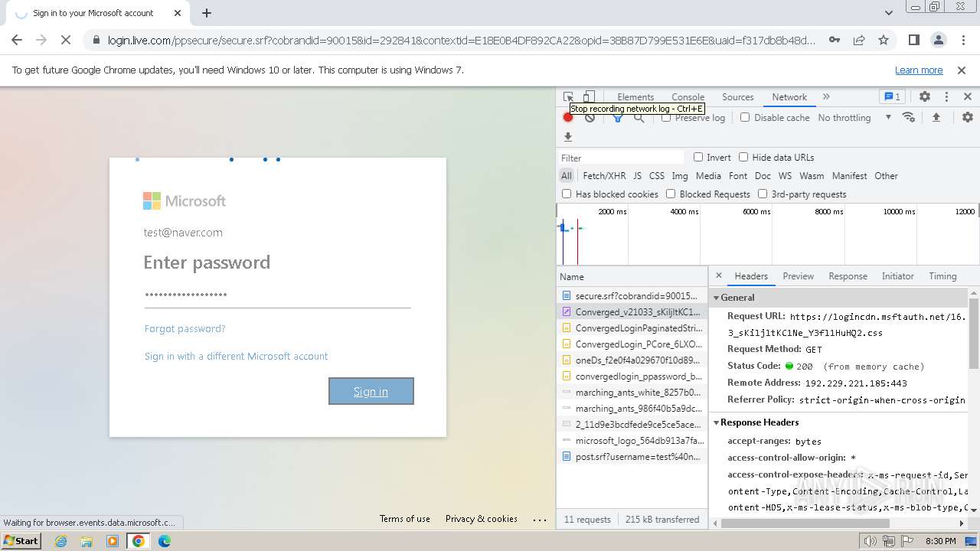Show more DevTools tabs chevron

click(826, 97)
